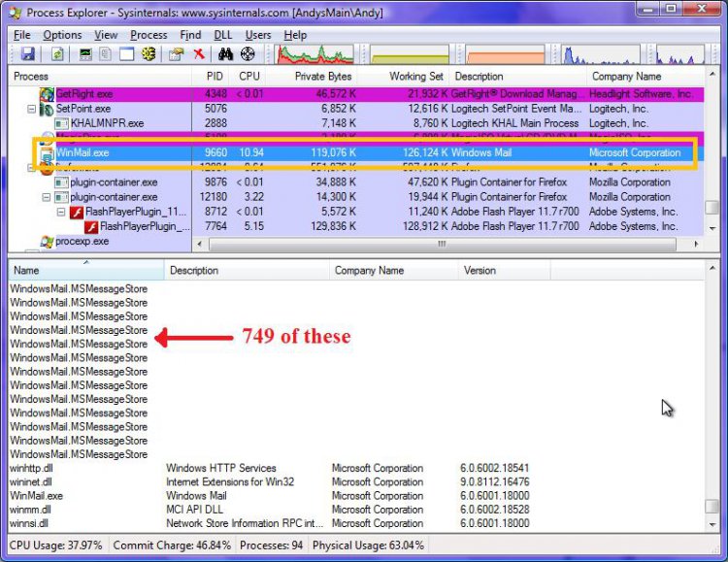The width and height of the screenshot is (728, 562).
Task: Sort by the PID column header
Action: 211,76
